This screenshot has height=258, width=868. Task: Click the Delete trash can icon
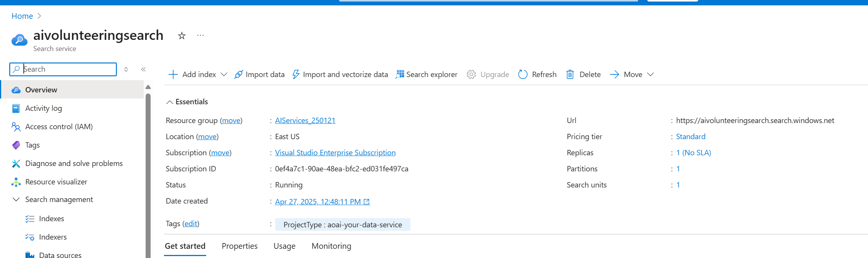point(570,74)
